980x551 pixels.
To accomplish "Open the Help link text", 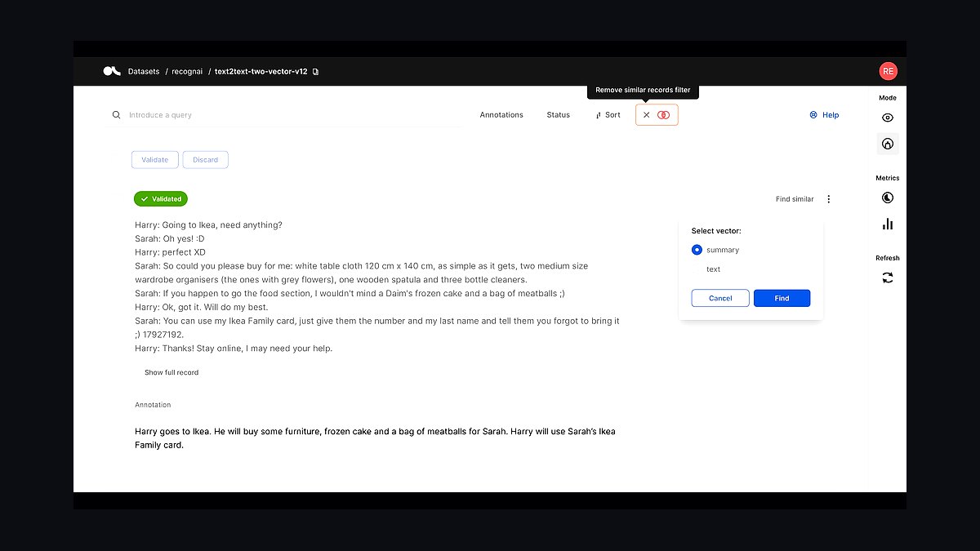I will click(831, 115).
